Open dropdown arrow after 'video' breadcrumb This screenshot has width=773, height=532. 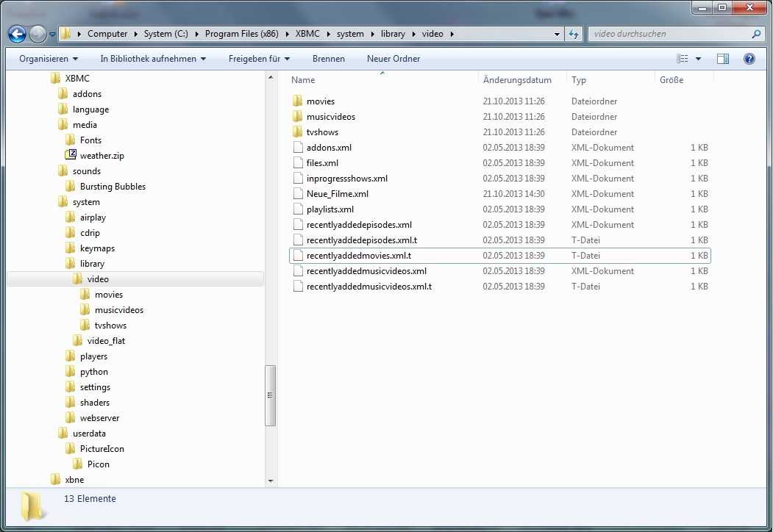click(x=452, y=34)
